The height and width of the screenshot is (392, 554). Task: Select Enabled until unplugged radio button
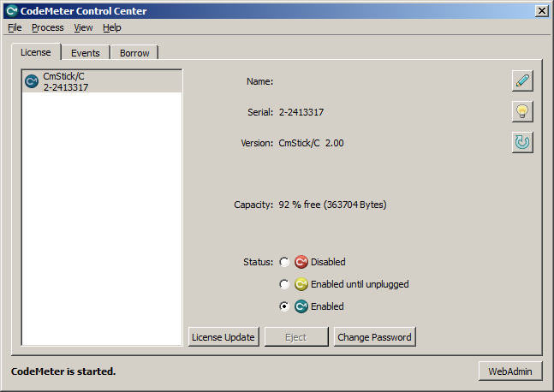click(x=284, y=284)
